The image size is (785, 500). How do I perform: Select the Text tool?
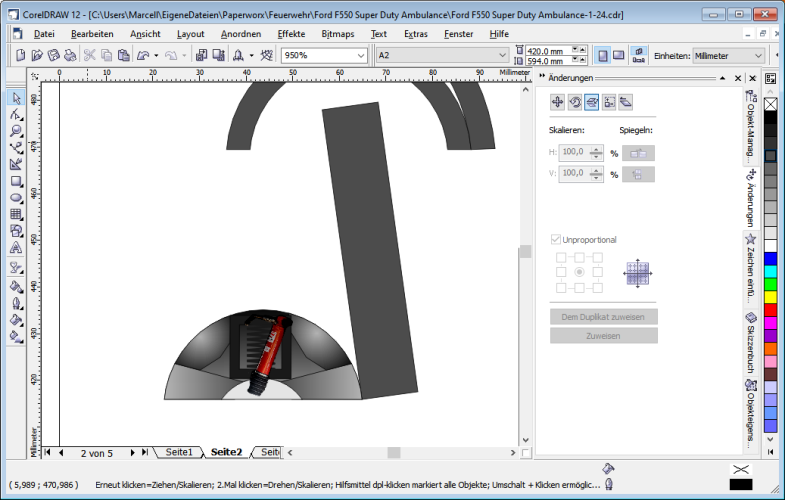pyautogui.click(x=16, y=248)
